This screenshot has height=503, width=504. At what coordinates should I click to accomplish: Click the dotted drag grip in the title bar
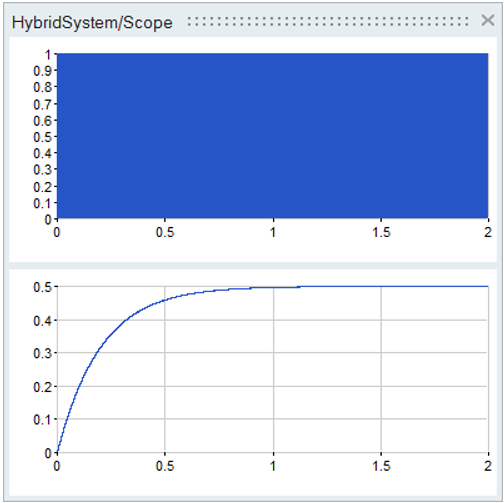click(328, 22)
